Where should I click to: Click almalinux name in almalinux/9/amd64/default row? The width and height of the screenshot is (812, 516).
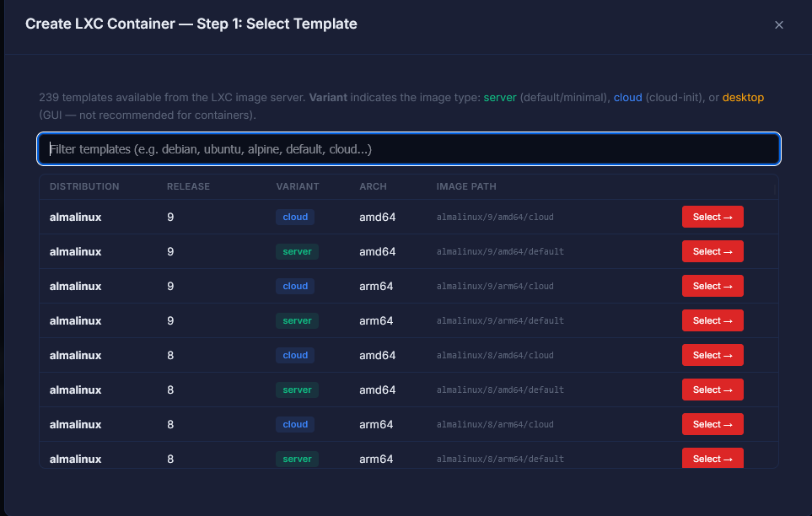click(x=76, y=251)
